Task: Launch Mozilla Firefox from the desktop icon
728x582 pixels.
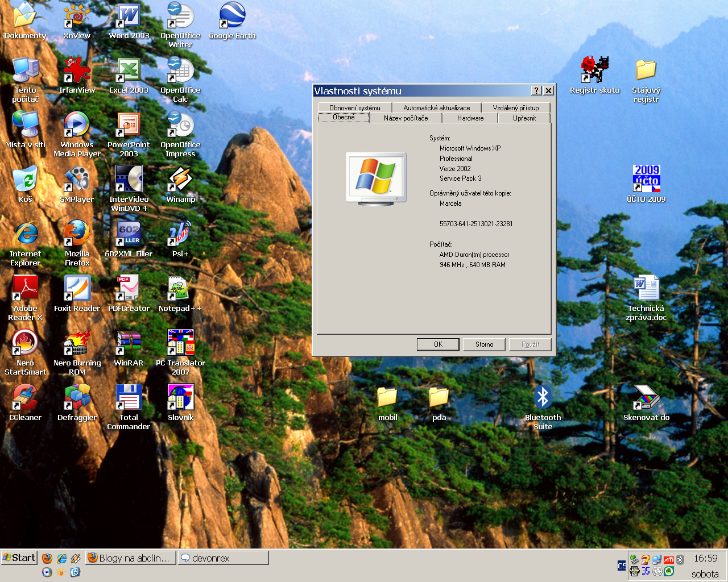Action: [x=77, y=243]
